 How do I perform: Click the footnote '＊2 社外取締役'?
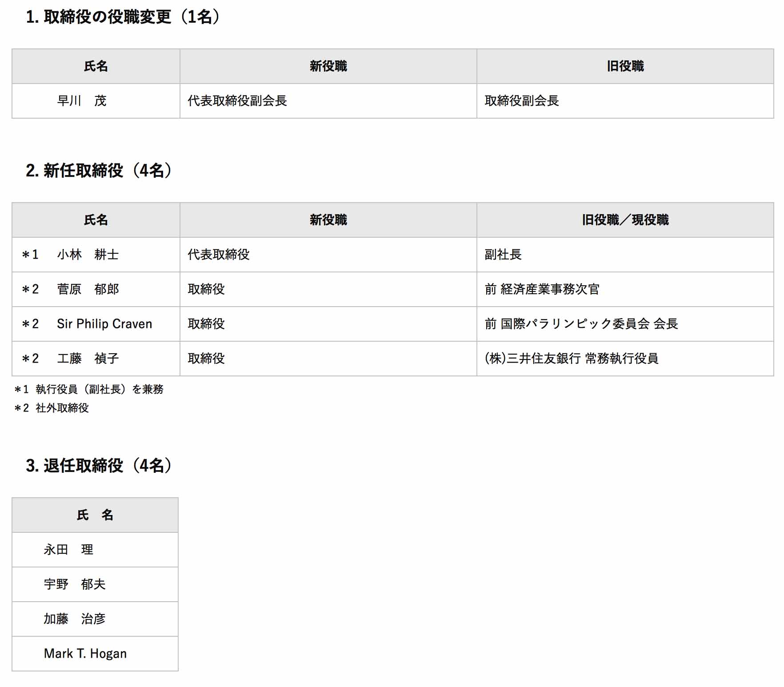pos(52,408)
